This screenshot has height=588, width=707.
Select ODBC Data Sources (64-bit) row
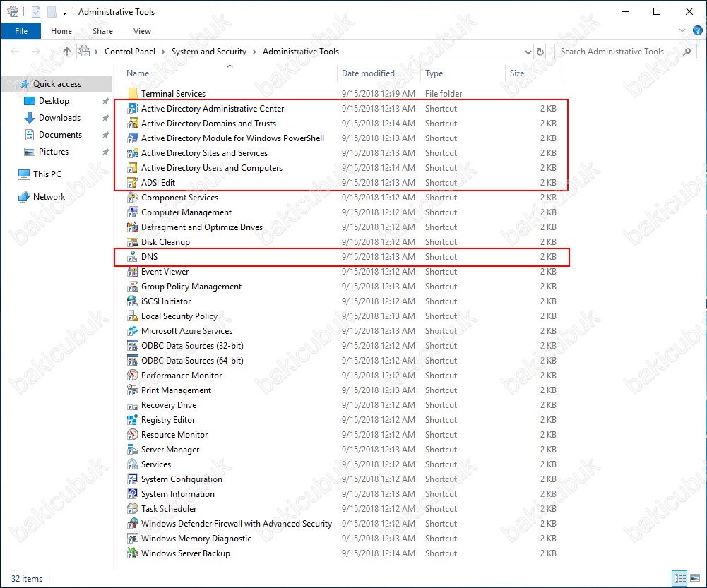click(x=343, y=361)
